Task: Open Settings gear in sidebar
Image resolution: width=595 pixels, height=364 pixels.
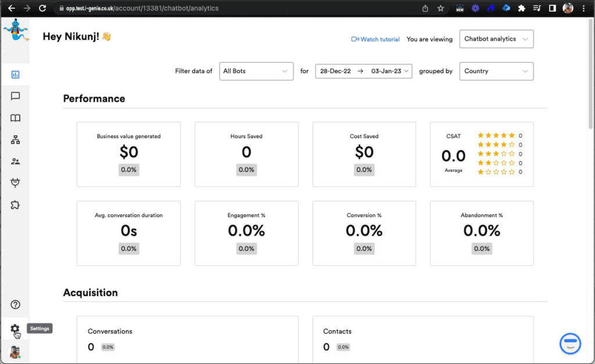Action: 15,329
